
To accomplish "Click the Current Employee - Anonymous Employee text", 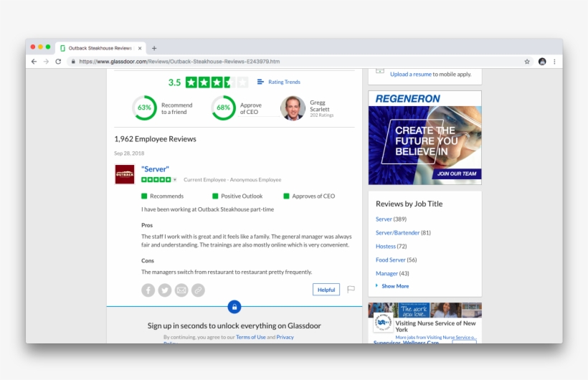I will click(232, 180).
